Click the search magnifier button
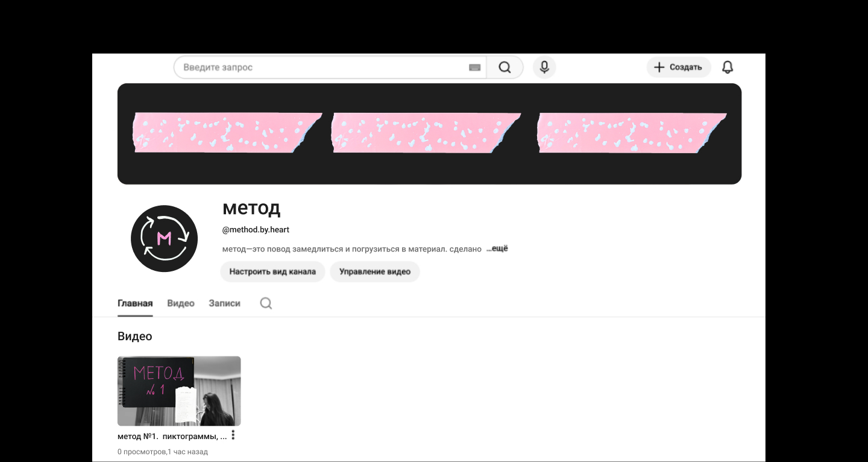 click(x=505, y=68)
